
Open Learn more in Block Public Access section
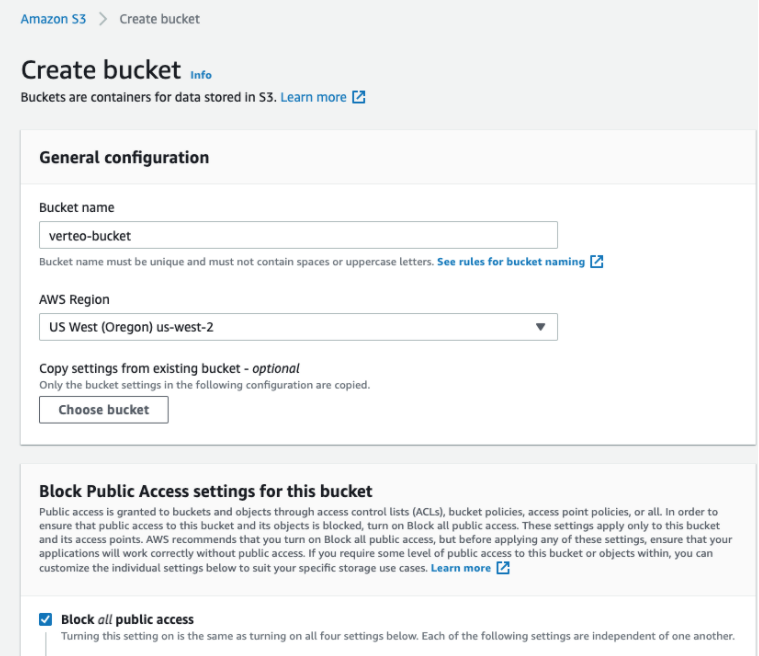(460, 568)
